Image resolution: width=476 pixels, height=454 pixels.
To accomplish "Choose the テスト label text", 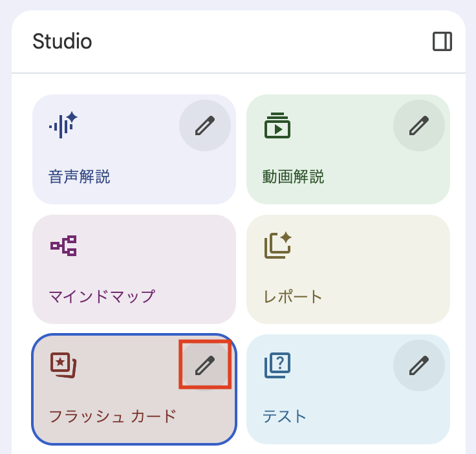I will pos(285,416).
